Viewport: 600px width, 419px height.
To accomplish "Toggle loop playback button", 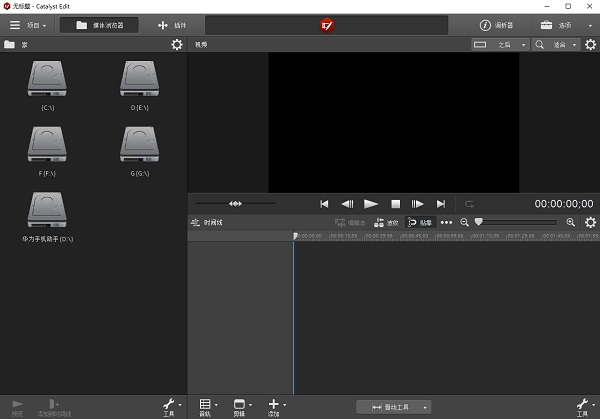I will [x=469, y=203].
